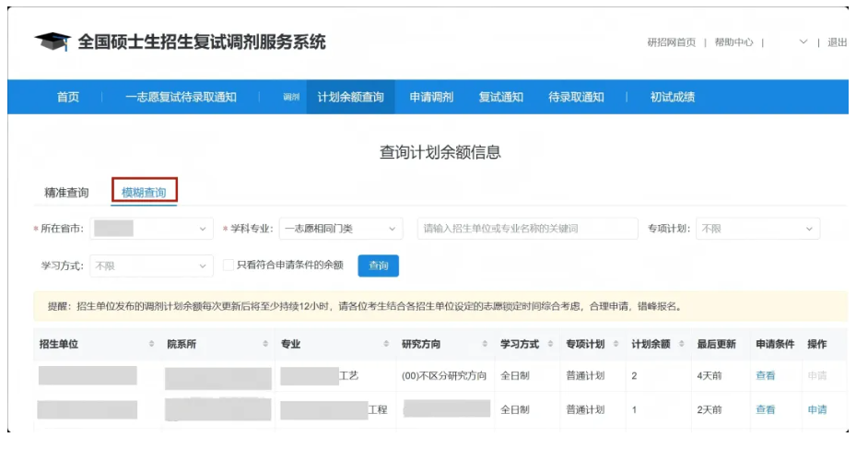This screenshot has height=449, width=868.
Task: Click the yellow 提醒 notice text
Action: pos(364,306)
